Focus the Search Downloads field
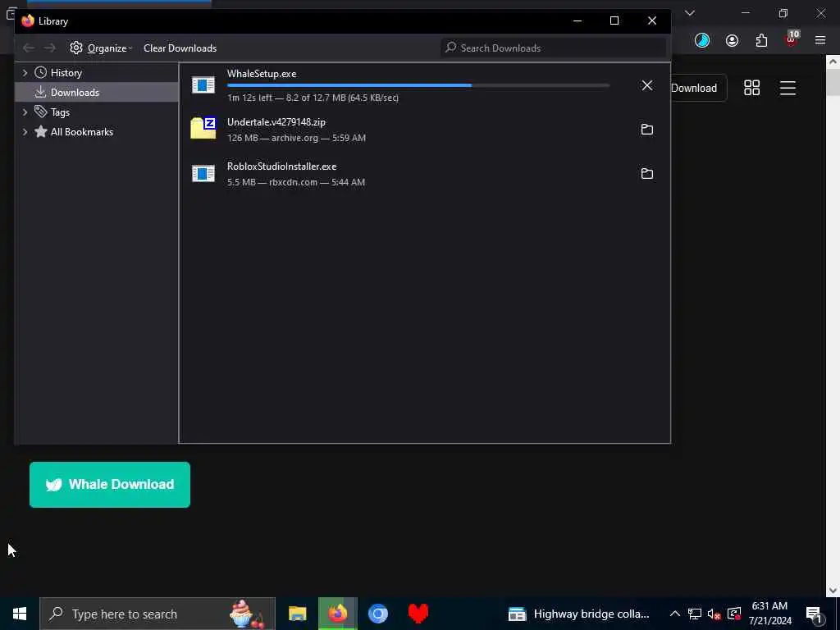Image resolution: width=840 pixels, height=630 pixels. coord(553,48)
